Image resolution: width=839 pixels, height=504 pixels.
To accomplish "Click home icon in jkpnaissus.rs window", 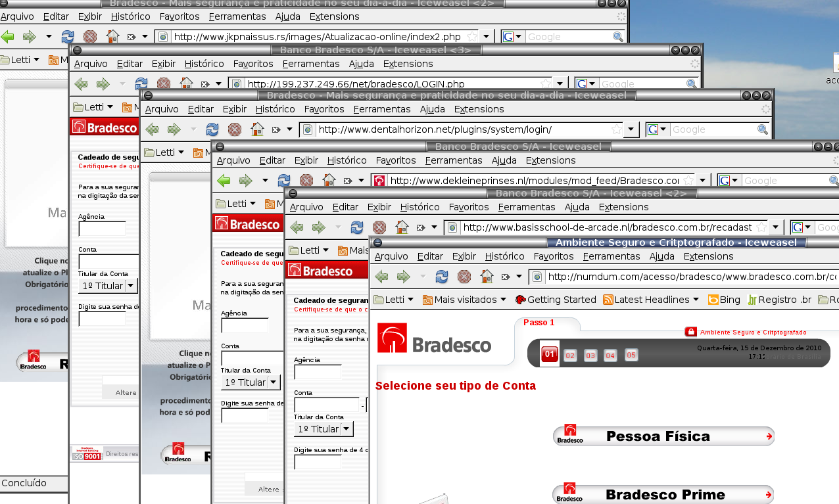I will [x=112, y=37].
